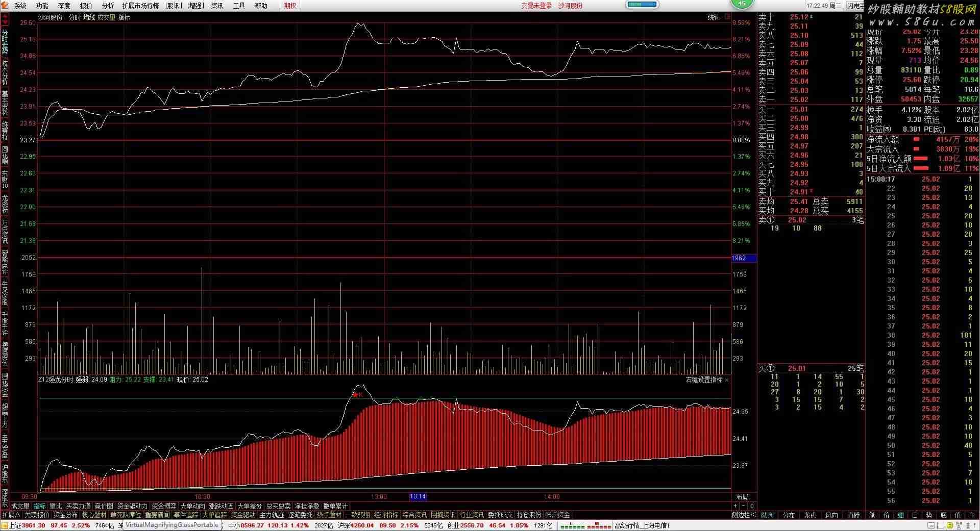Image resolution: width=980 pixels, height=531 pixels.
Task: Open the 功能 menu
Action: point(42,6)
